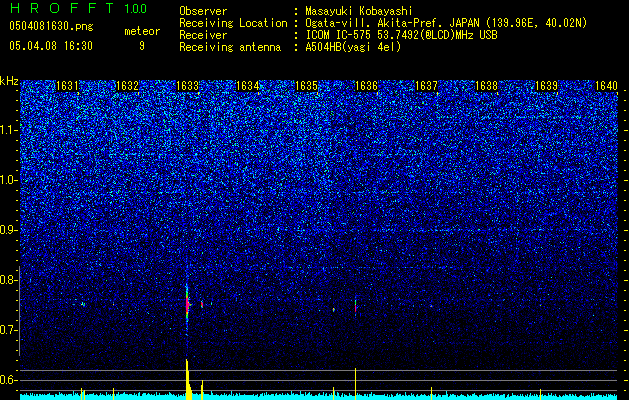Click the 1632 time marker
Screen dimensions: 629x400
[x=127, y=86]
